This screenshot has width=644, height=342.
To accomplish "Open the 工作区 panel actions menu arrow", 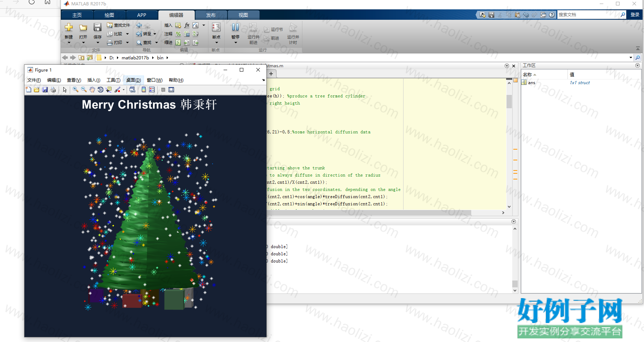I will point(638,65).
